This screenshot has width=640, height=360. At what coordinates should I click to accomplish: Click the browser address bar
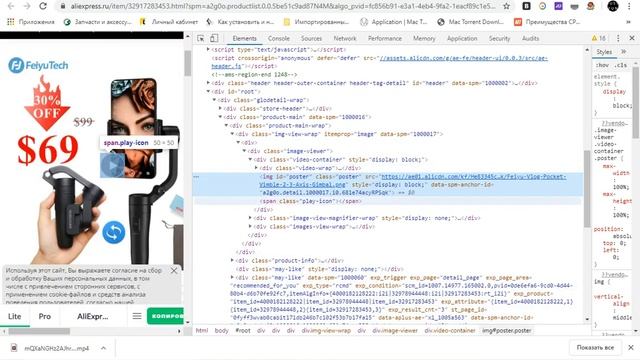coord(282,6)
